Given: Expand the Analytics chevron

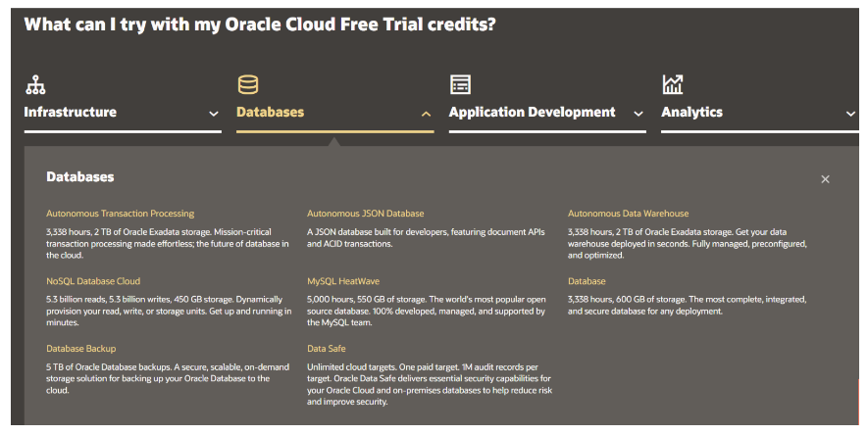Looking at the screenshot, I should point(850,114).
